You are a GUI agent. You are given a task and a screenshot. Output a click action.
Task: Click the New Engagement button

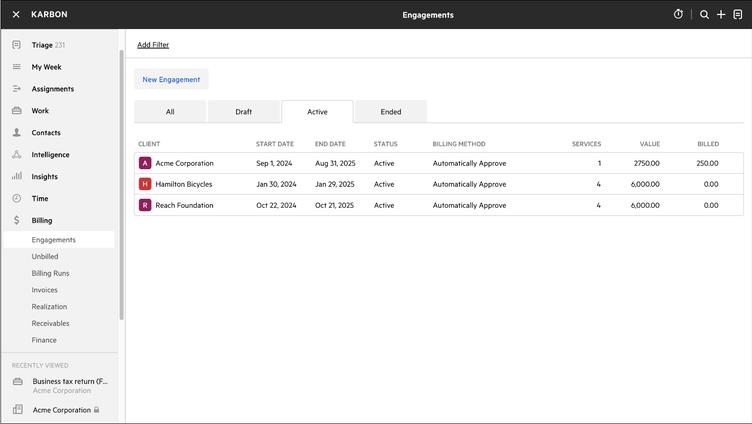point(171,79)
